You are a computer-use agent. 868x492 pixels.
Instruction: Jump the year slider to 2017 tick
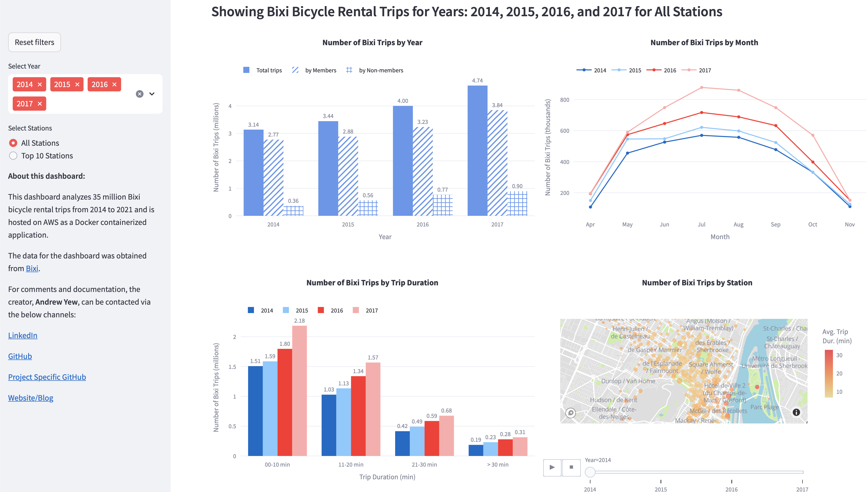(x=802, y=489)
